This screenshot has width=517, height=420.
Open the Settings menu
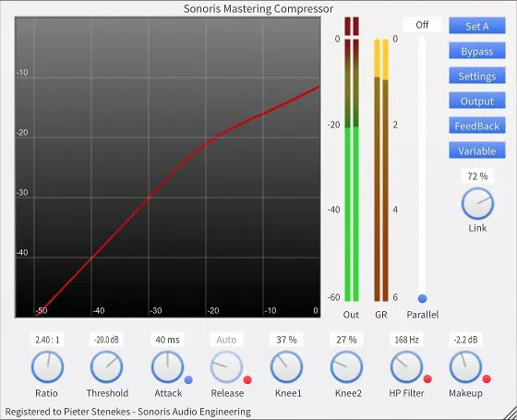[477, 76]
